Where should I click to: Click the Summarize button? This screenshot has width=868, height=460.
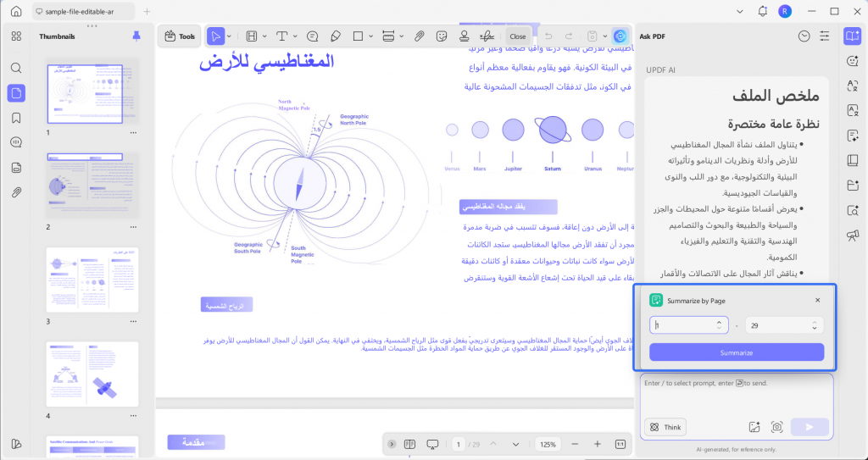737,352
